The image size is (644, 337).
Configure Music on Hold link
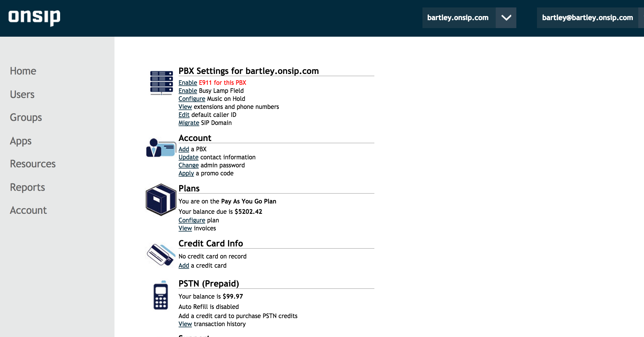pyautogui.click(x=192, y=99)
